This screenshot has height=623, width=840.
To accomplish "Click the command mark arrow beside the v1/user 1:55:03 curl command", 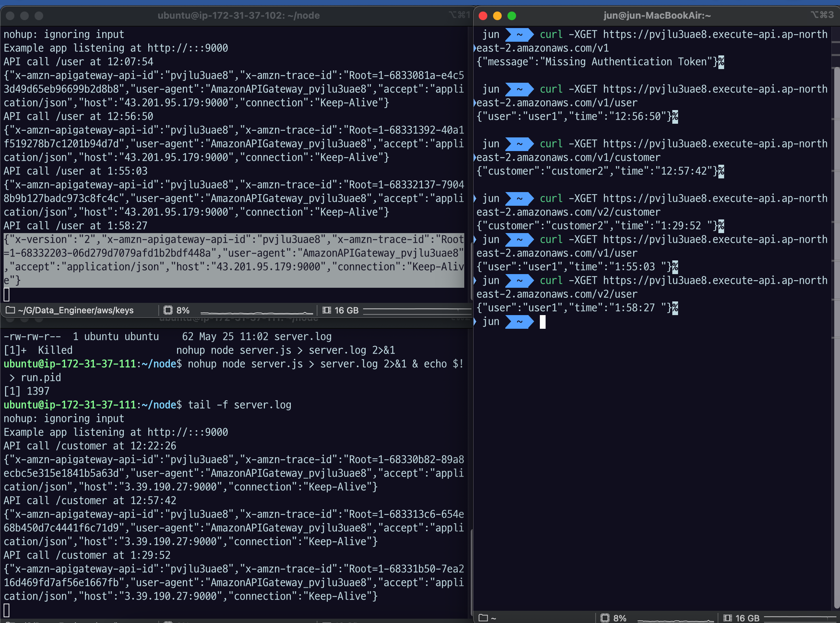I will click(x=475, y=240).
